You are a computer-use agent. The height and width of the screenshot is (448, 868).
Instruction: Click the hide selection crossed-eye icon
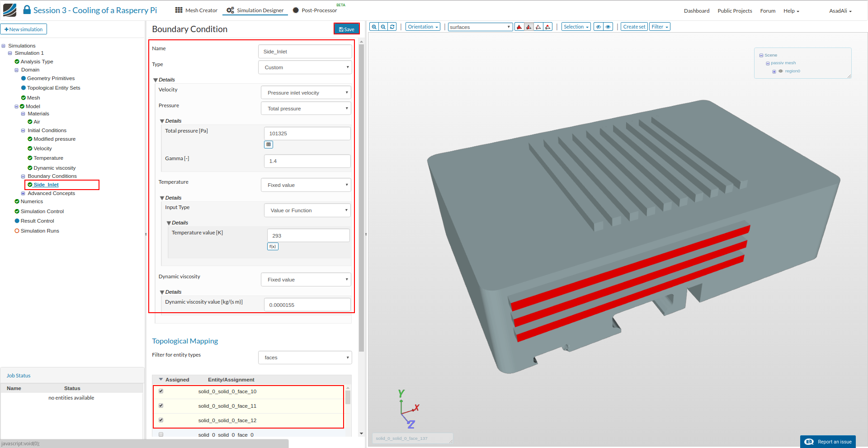click(599, 27)
